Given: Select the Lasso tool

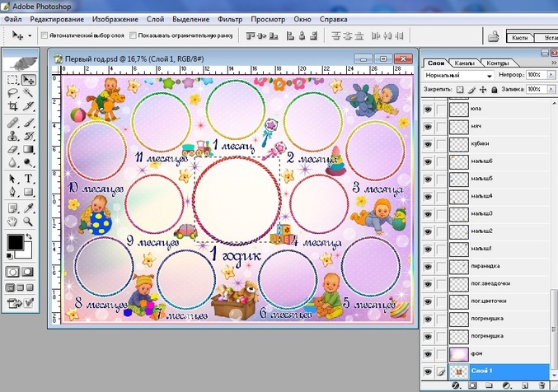Looking at the screenshot, I should (x=12, y=94).
